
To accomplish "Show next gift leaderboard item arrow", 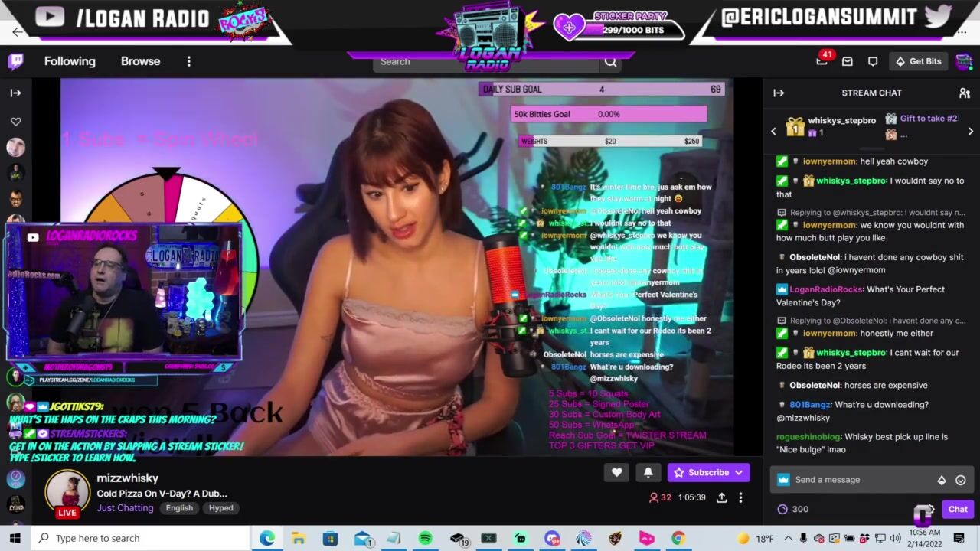I will 970,132.
